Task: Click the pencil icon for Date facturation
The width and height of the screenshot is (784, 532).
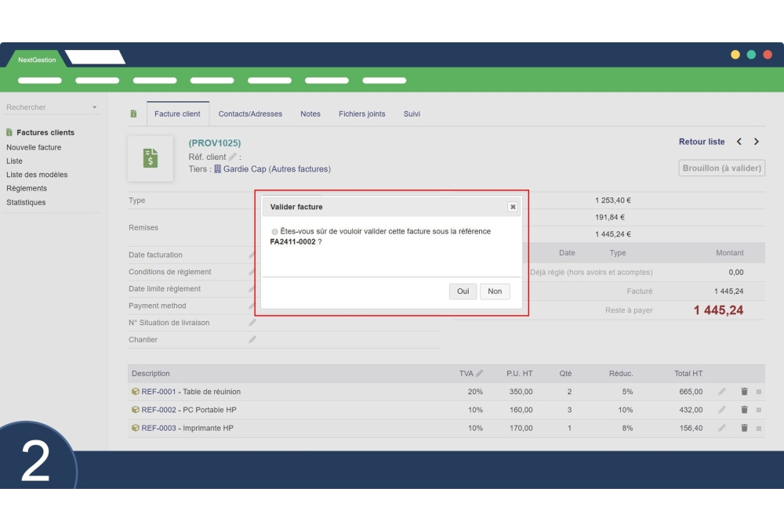Action: tap(252, 255)
